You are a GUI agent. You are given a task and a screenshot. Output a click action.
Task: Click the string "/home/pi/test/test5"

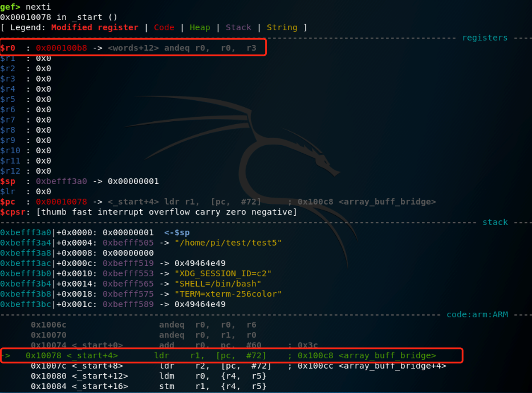pos(228,243)
